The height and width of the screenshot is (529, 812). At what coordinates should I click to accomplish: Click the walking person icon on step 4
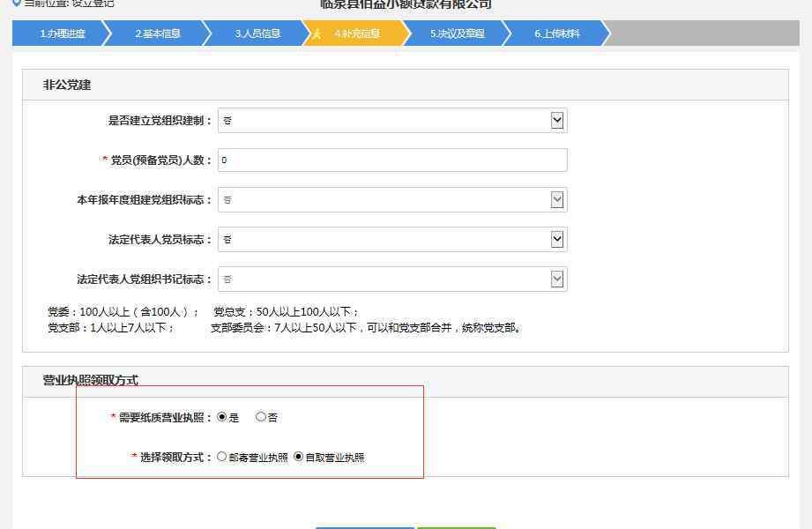pyautogui.click(x=317, y=34)
